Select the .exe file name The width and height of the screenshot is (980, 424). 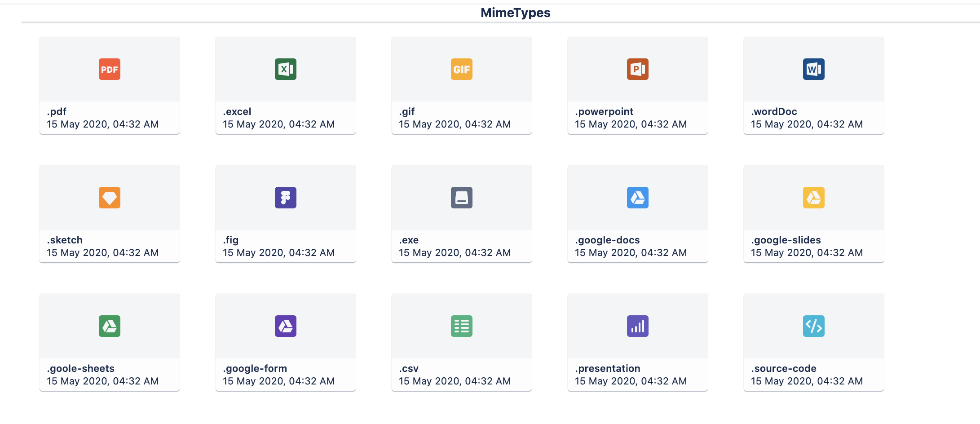[409, 240]
